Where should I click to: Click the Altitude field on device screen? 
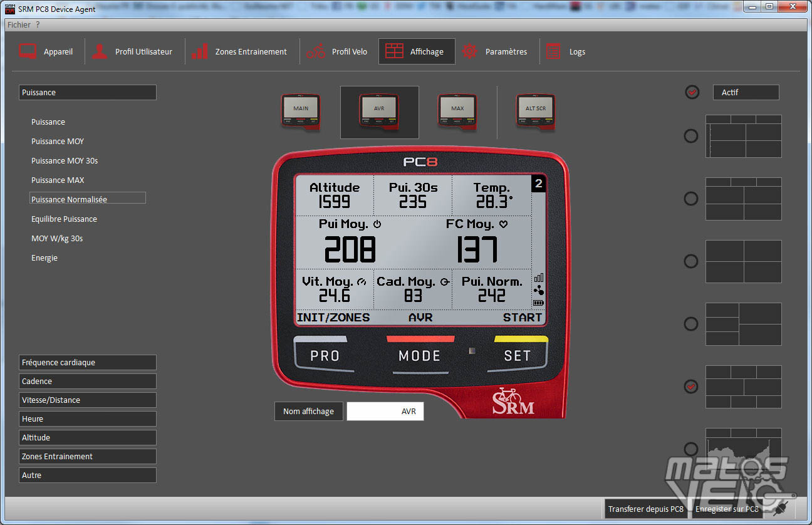coord(335,195)
